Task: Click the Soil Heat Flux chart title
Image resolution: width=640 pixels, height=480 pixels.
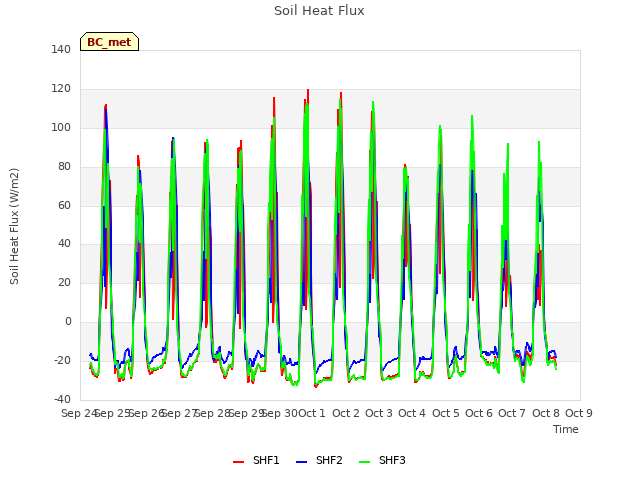Action: tap(319, 11)
